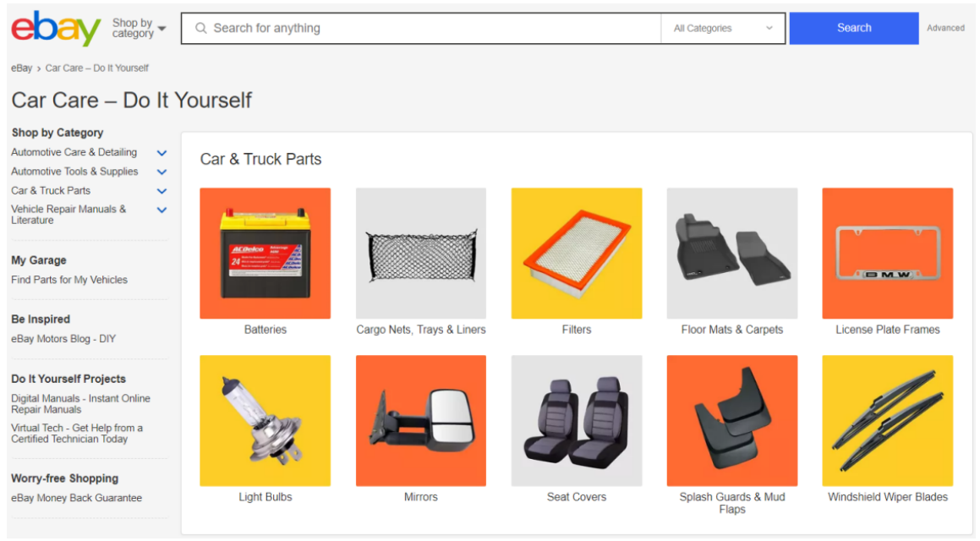Click the blue Search button
Screen dimensions: 980x541
pos(854,28)
